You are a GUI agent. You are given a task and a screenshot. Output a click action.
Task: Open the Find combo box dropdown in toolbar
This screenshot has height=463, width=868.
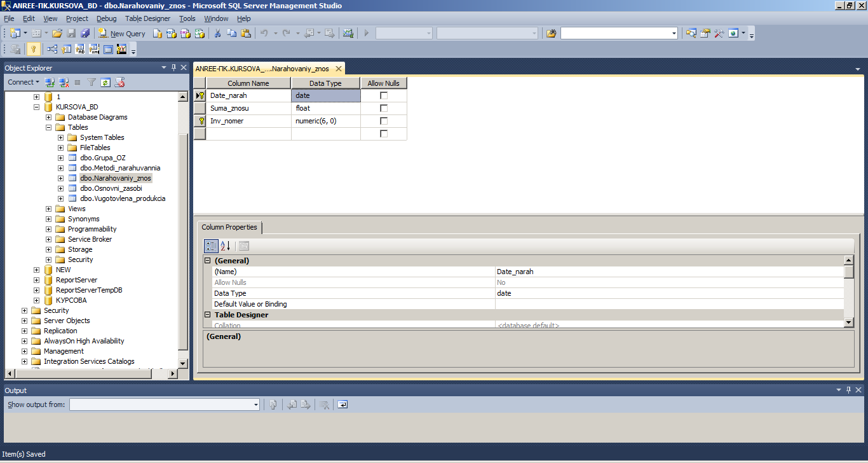(674, 33)
